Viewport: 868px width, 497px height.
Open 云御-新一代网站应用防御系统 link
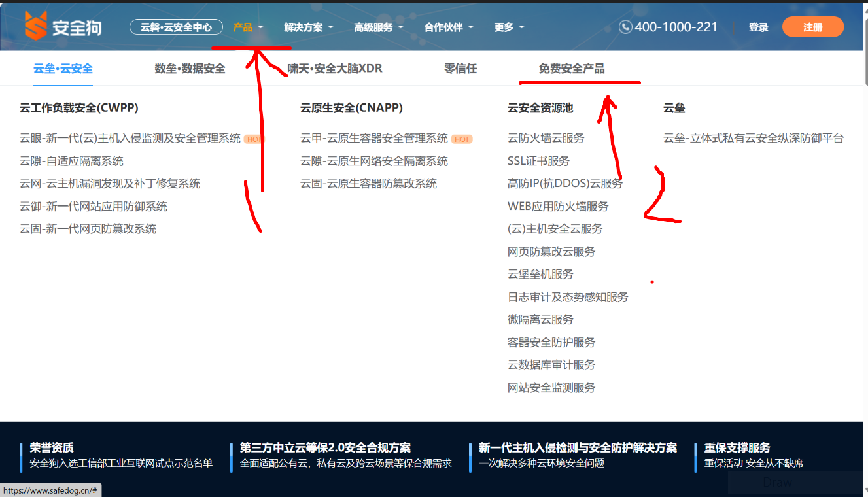coord(94,207)
